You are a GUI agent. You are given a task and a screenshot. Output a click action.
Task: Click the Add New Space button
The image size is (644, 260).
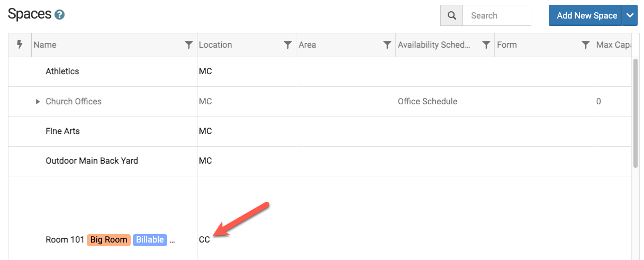click(587, 15)
